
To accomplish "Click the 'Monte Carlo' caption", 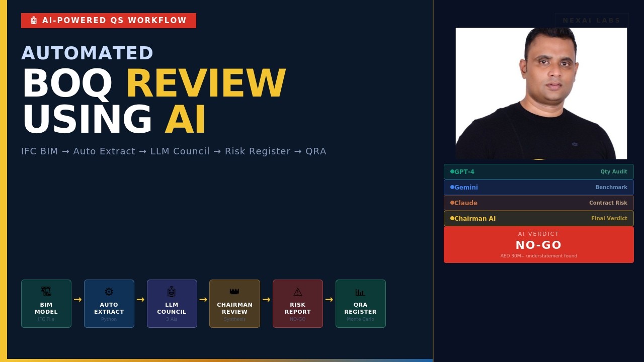I will pyautogui.click(x=360, y=319).
